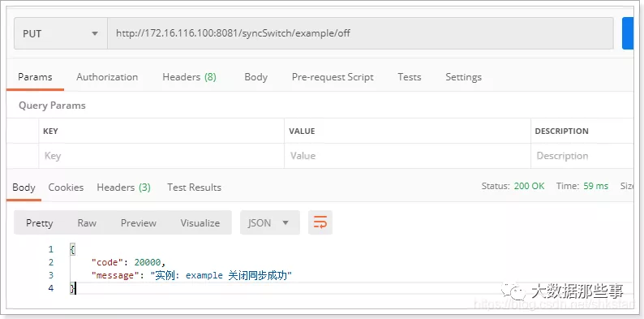The width and height of the screenshot is (644, 319).
Task: Select the Preview response view
Action: point(139,223)
